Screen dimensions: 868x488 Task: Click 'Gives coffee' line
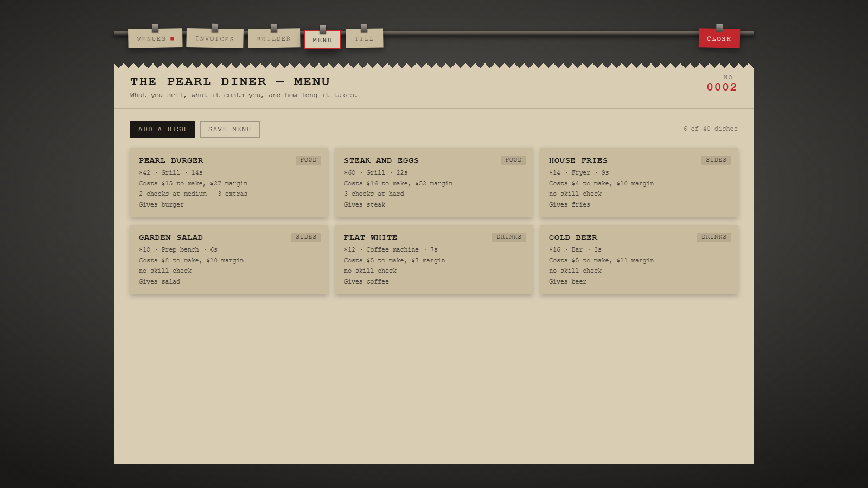(366, 282)
